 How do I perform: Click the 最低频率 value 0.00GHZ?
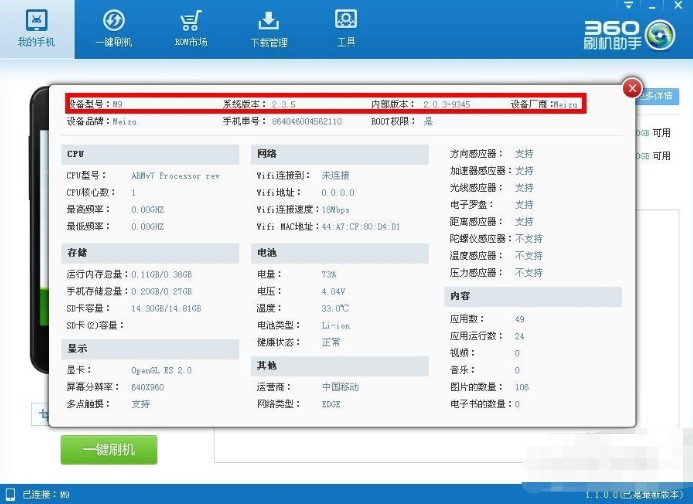[148, 226]
